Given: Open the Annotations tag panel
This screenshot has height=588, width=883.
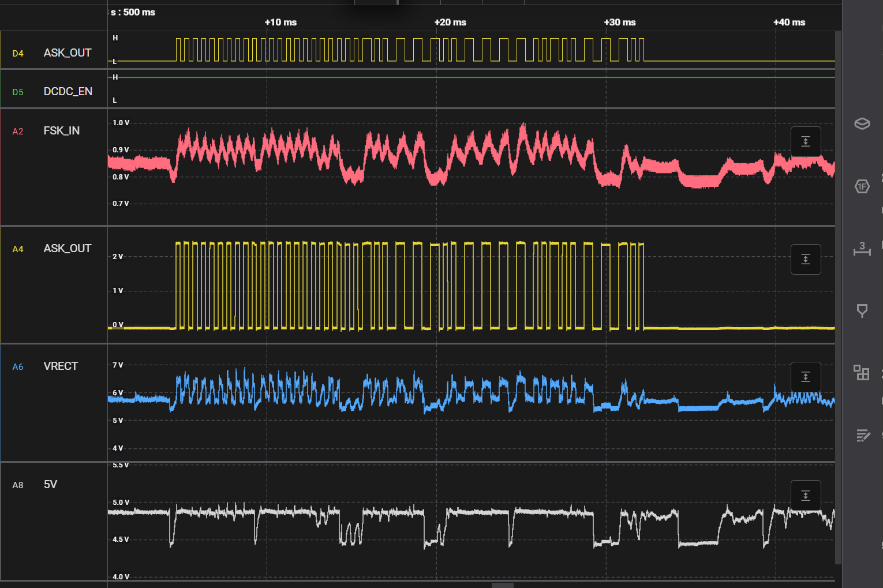Looking at the screenshot, I should 862,310.
